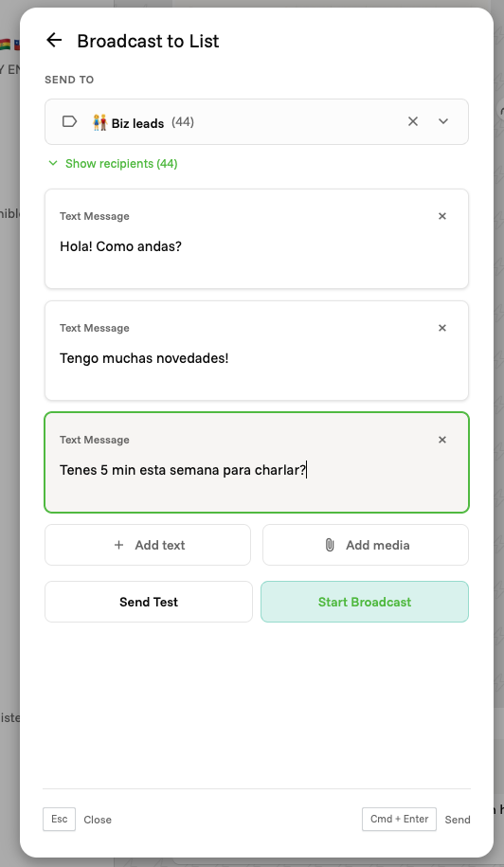Click the Esc key button to close
This screenshot has height=867, width=504.
[59, 819]
